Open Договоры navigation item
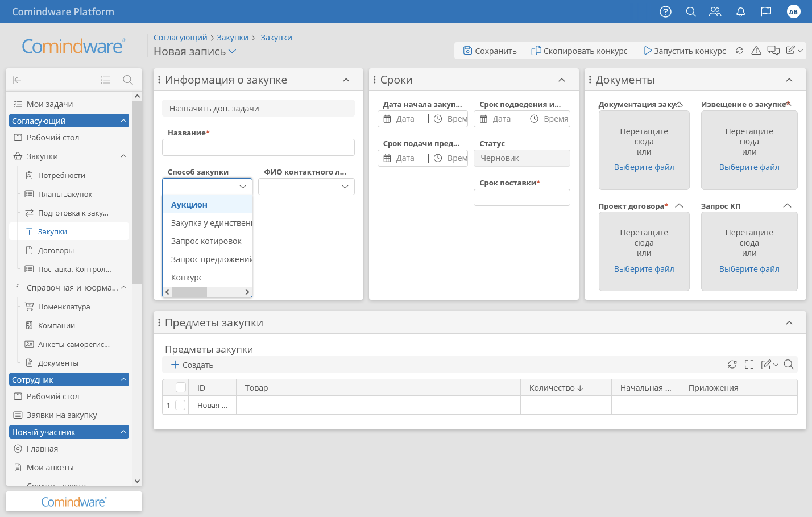This screenshot has height=517, width=812. [x=56, y=250]
